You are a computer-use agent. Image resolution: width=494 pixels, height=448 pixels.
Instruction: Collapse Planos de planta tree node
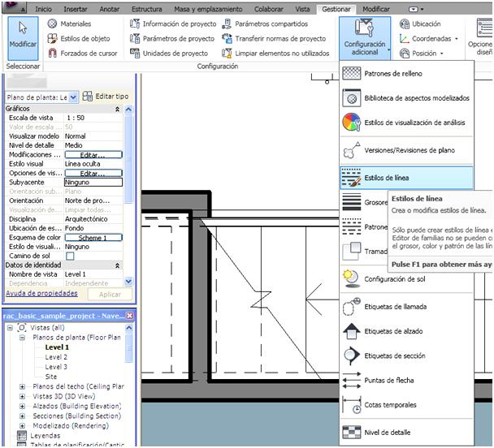coord(23,337)
